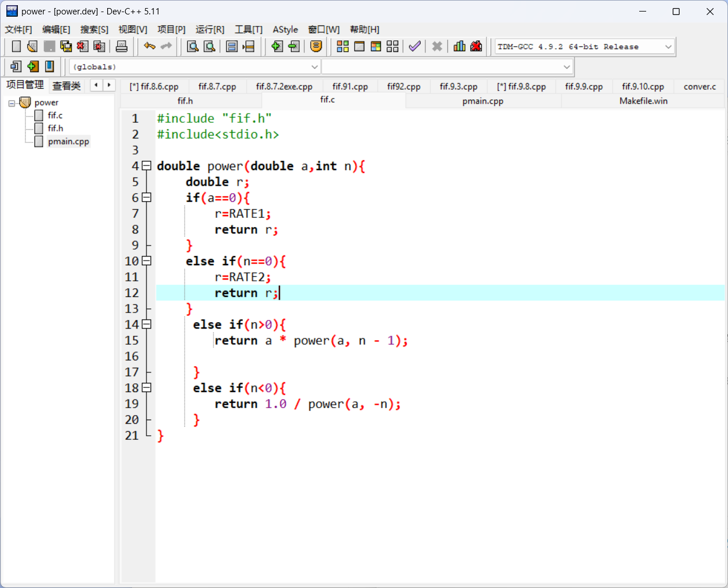Click the Profile Analysis bar chart icon
The width and height of the screenshot is (728, 588).
coord(459,47)
